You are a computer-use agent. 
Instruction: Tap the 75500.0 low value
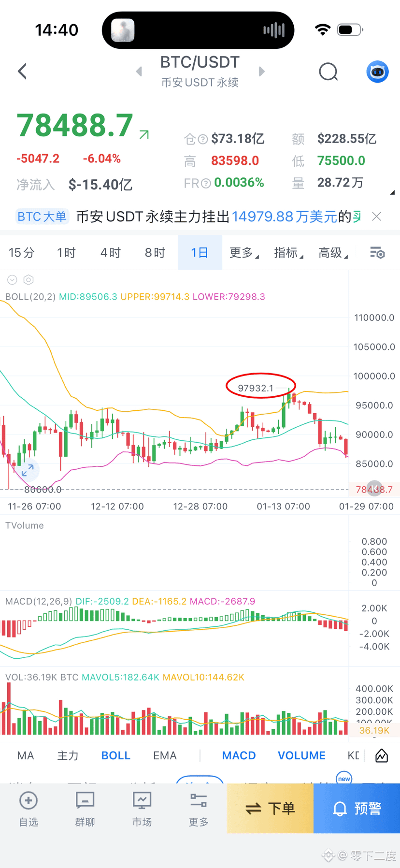(x=341, y=161)
